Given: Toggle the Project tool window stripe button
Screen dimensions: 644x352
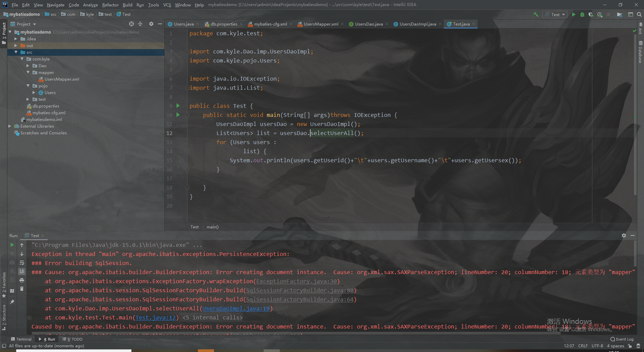Looking at the screenshot, I should point(4,33).
